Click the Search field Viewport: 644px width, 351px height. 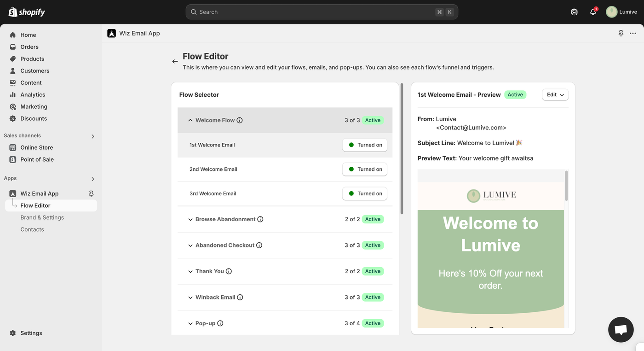tap(322, 12)
